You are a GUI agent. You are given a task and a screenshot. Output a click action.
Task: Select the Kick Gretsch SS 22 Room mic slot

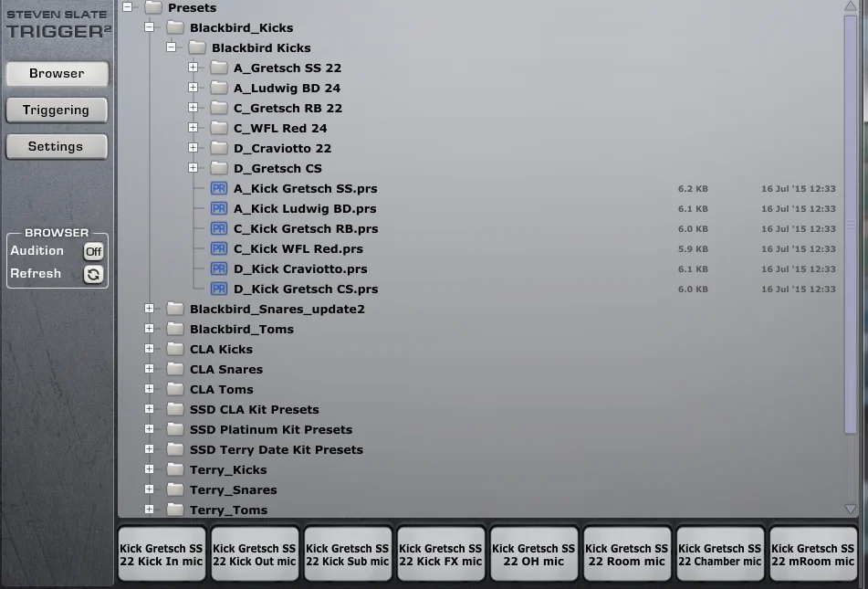pos(627,554)
